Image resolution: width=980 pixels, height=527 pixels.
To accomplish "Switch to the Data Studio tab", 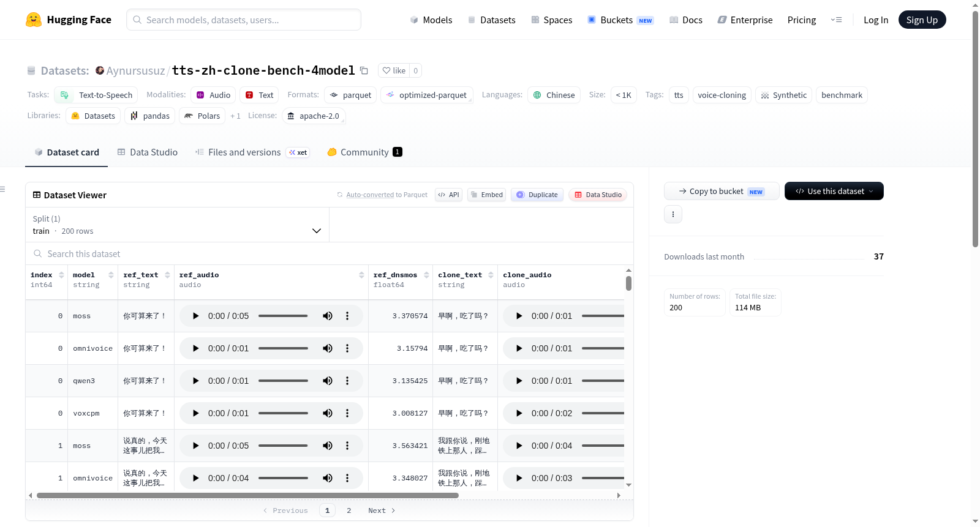I will (148, 152).
